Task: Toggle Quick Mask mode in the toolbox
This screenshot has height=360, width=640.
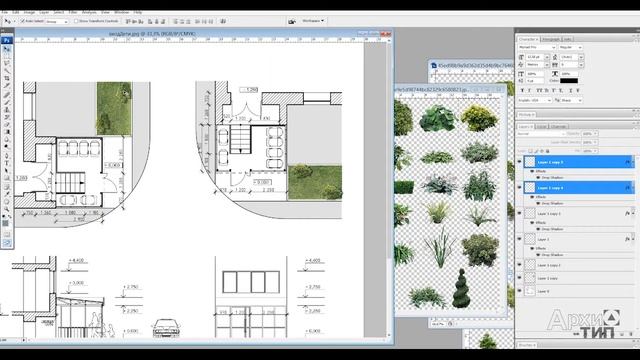Action: click(x=7, y=235)
